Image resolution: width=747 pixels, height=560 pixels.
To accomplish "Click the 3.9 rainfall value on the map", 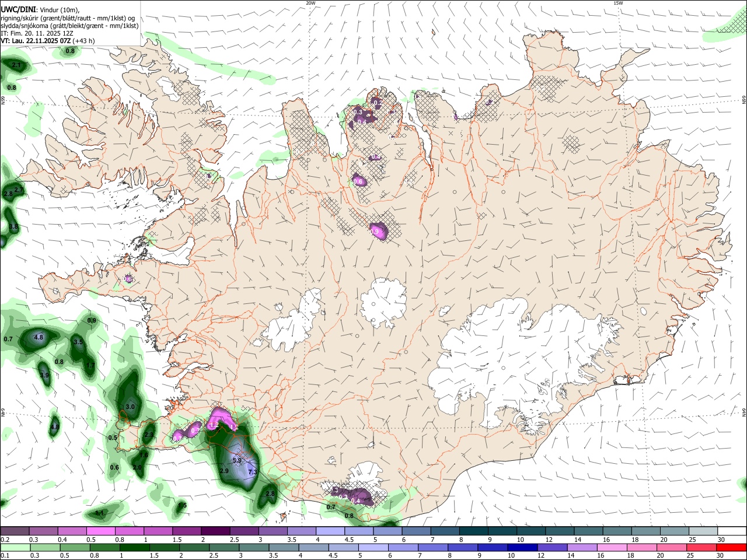I will (x=45, y=375).
